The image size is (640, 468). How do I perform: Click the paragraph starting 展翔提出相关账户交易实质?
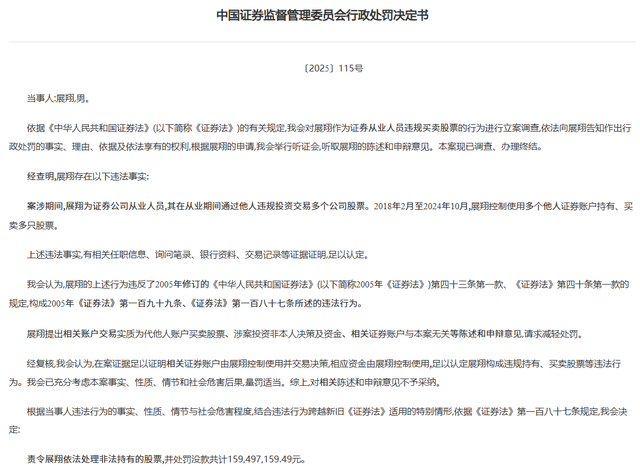(304, 334)
